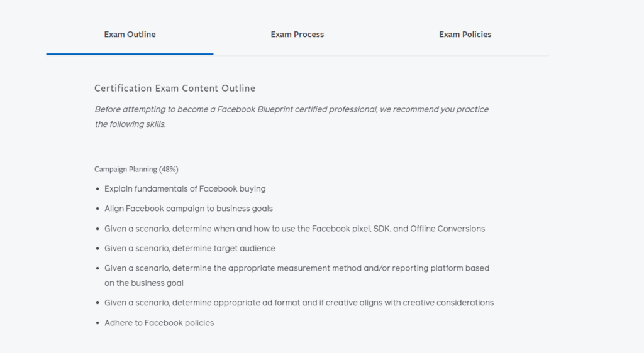Click the Campaign Planning (48%) section title

[136, 169]
